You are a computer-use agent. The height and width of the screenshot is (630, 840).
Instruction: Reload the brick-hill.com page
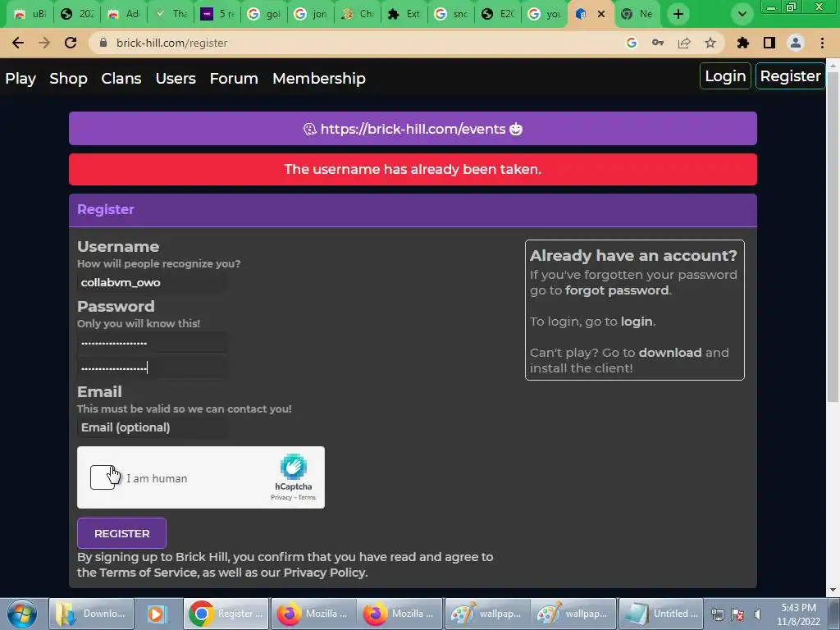coord(71,43)
